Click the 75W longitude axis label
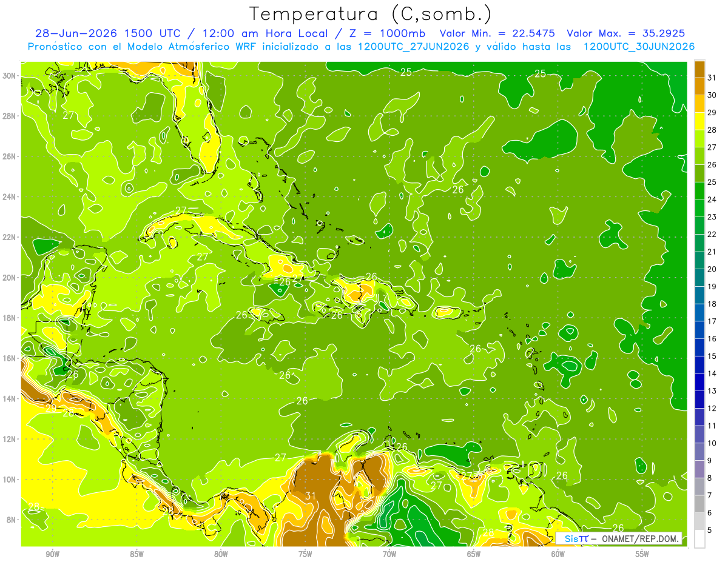Image resolution: width=728 pixels, height=562 pixels. 305,554
